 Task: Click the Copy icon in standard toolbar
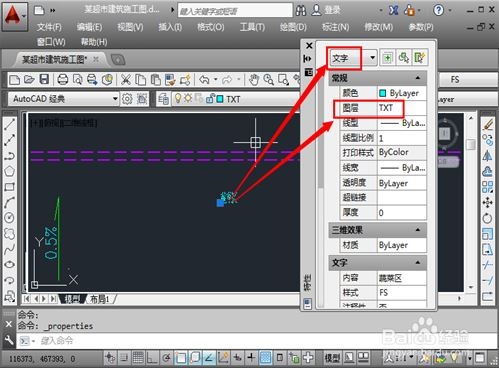(141, 80)
